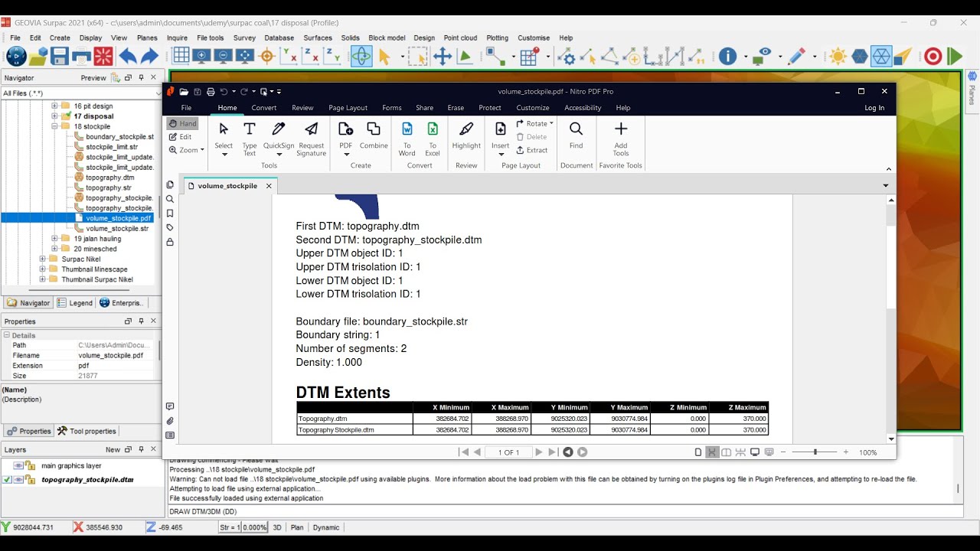Expand the 19 jalan hauling folder
Screen dimensions: 980x551
[55, 239]
